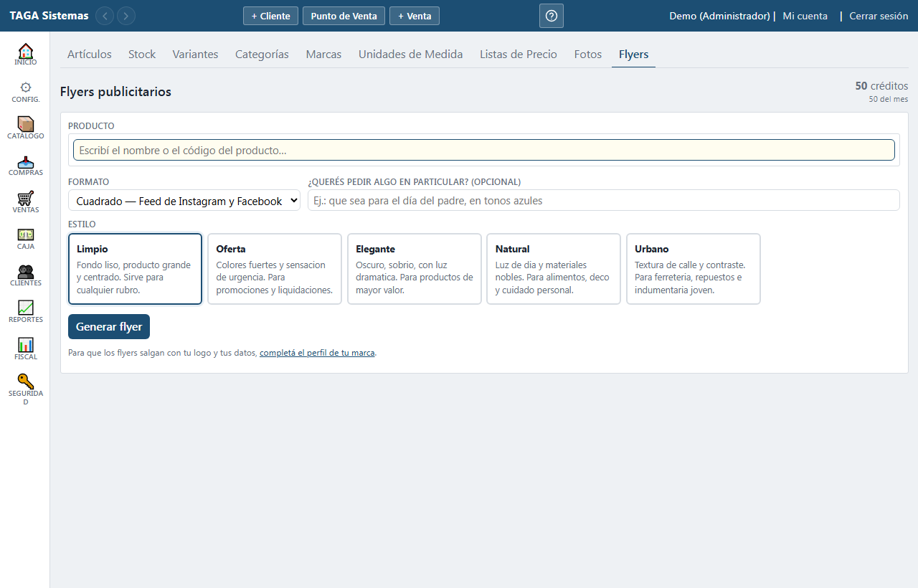This screenshot has width=918, height=588.
Task: Click the forward navigation chevron
Action: (126, 16)
